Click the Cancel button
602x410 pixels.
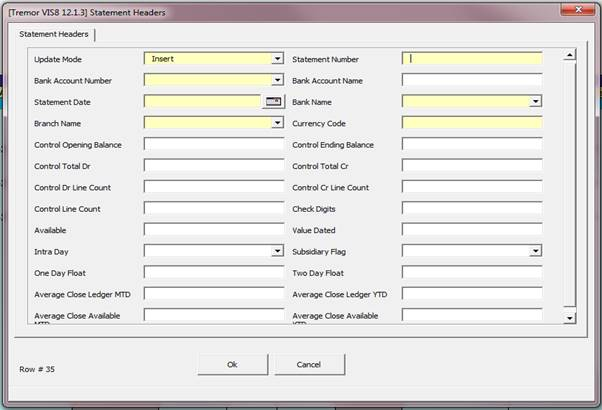pyautogui.click(x=309, y=364)
